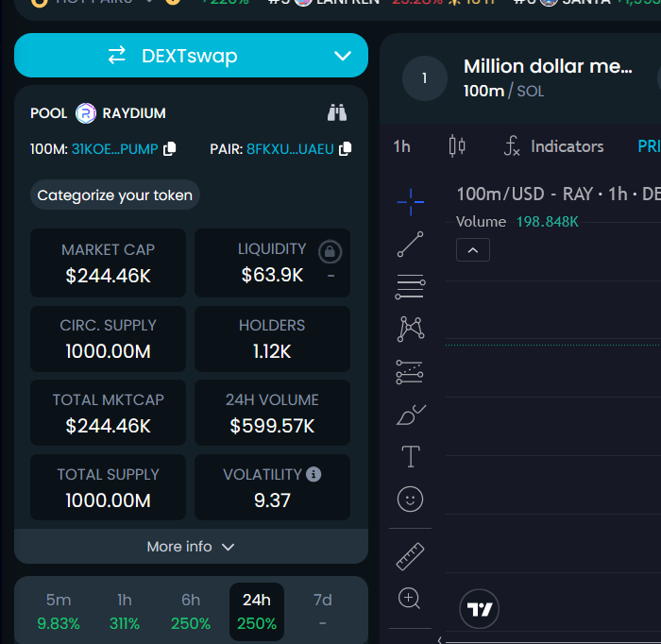
Task: Open token address 31KOE...PUMP link
Action: (114, 149)
